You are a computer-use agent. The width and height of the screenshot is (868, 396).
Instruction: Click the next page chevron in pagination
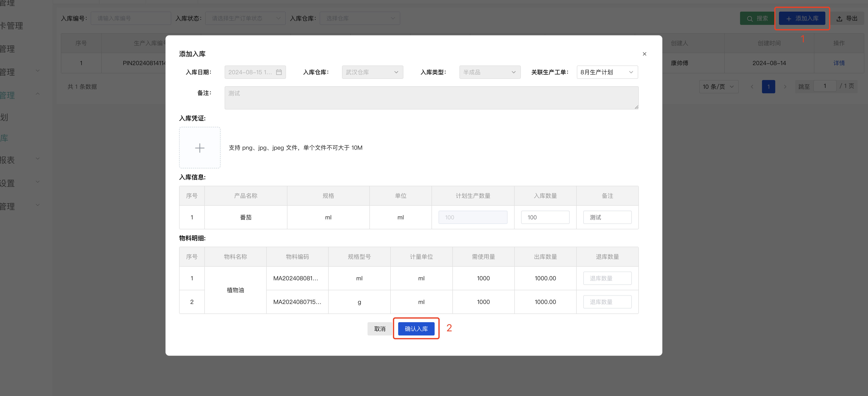785,87
